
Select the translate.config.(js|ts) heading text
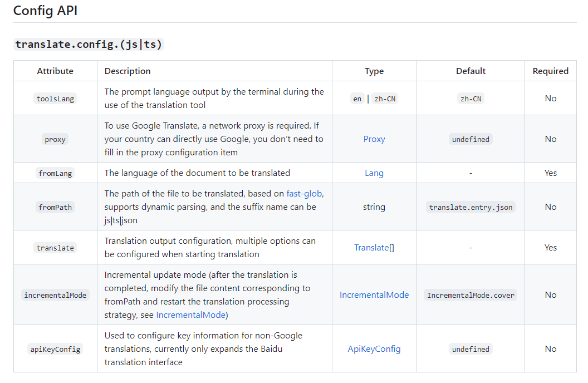[x=89, y=44]
